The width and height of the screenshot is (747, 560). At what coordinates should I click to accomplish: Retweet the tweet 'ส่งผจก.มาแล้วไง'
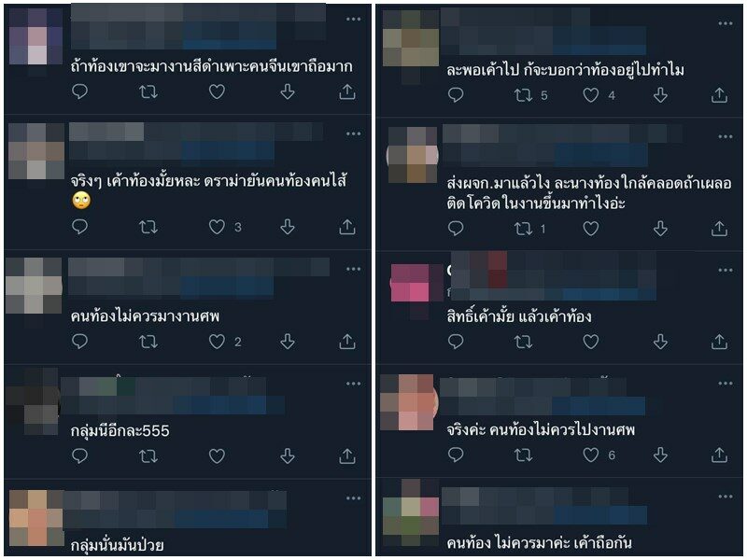pos(524,229)
